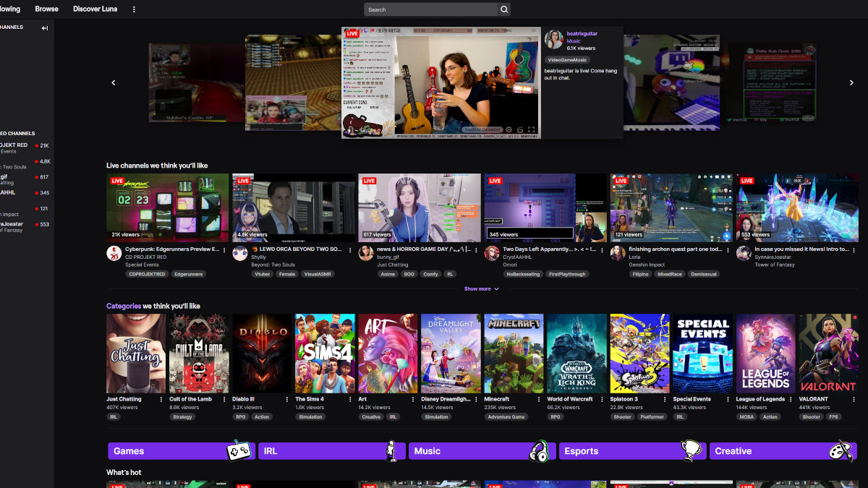Select sidebar channel with 617 viewers

click(x=25, y=179)
